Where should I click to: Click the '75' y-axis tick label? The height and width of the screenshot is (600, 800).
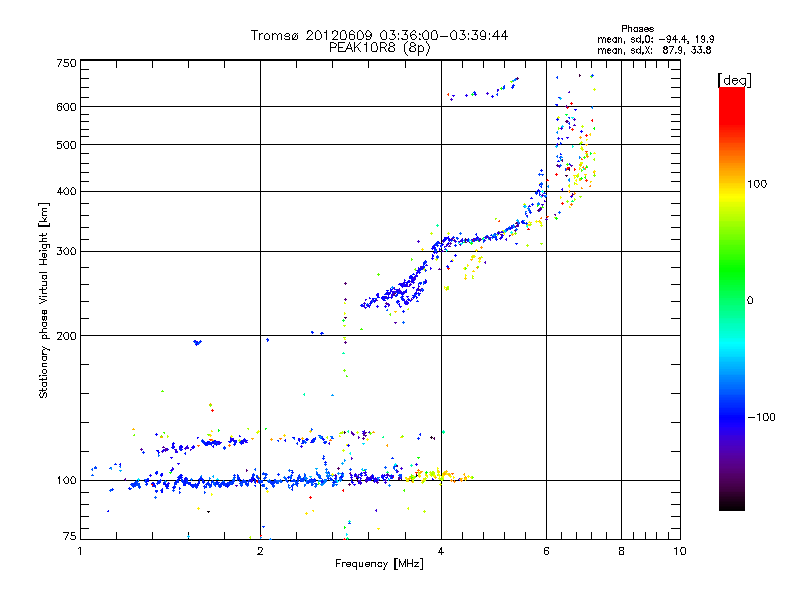[x=70, y=536]
